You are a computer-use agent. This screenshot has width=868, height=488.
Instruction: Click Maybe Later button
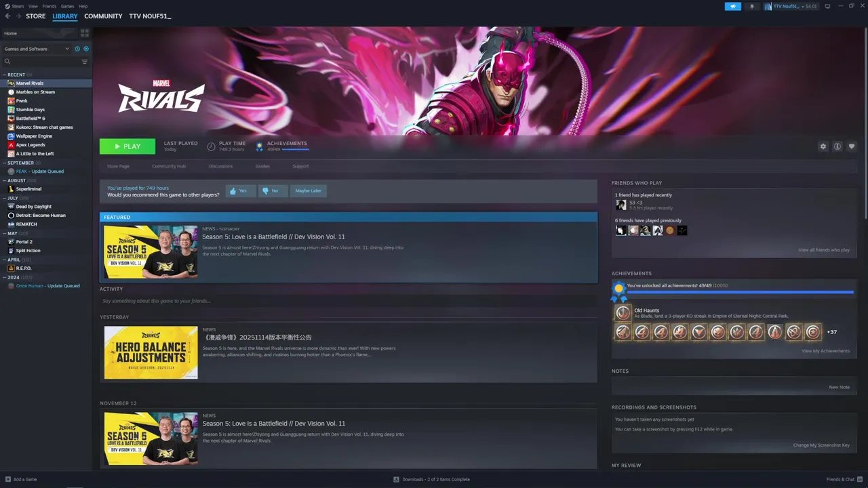pos(308,191)
